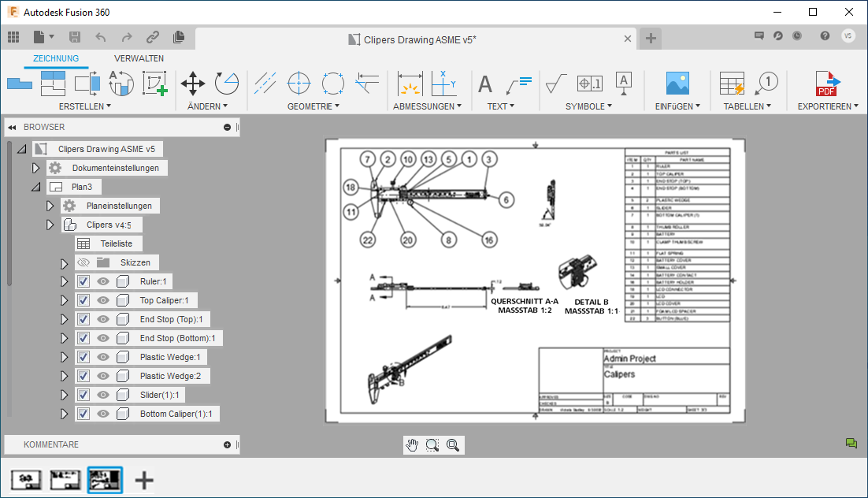The height and width of the screenshot is (498, 868).
Task: Close the Clipers Drawing ASME v5 tab
Action: 627,39
